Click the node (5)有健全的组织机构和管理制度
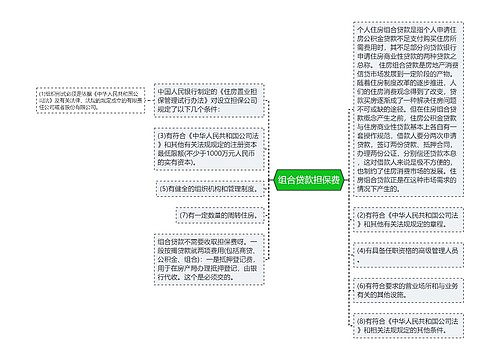The height and width of the screenshot is (360, 500). coord(210,189)
